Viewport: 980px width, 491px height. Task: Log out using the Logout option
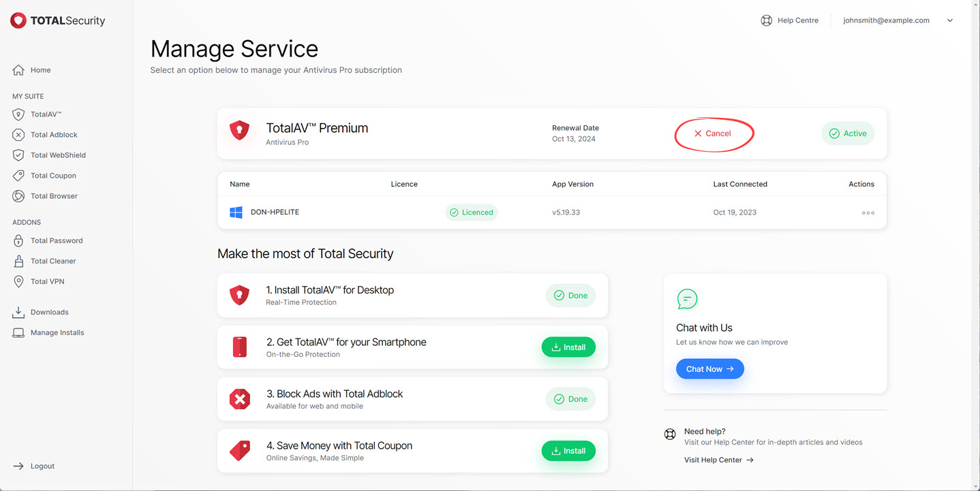[x=42, y=466]
